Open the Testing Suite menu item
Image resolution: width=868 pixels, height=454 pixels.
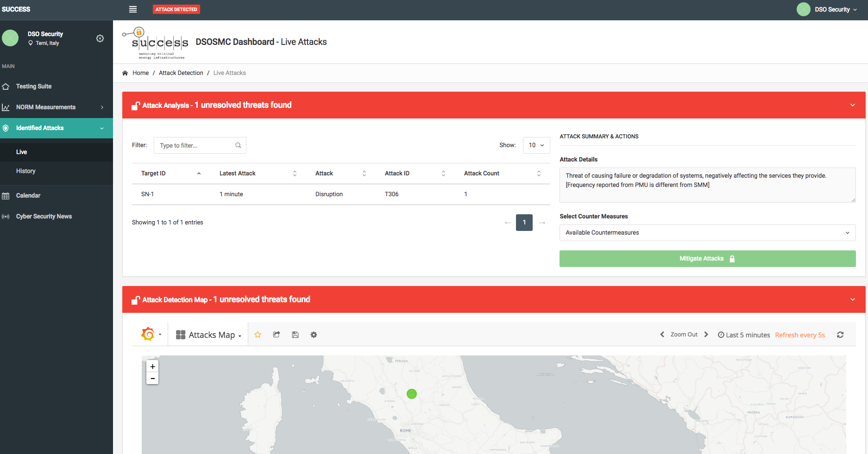[34, 87]
